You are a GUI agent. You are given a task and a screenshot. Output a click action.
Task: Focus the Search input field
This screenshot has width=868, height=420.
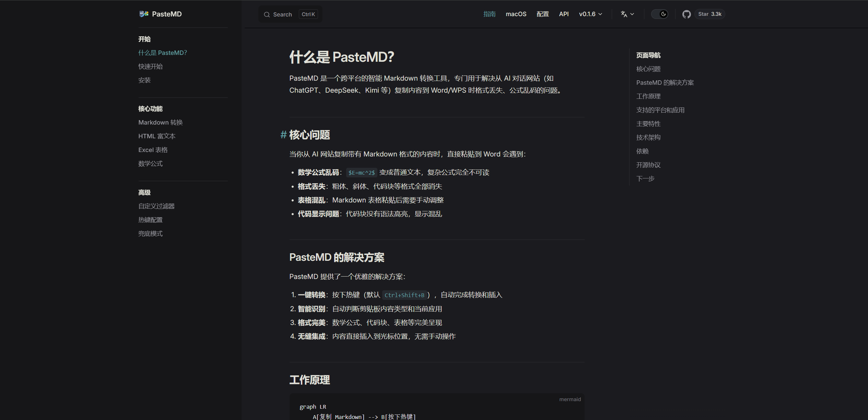[x=282, y=14]
